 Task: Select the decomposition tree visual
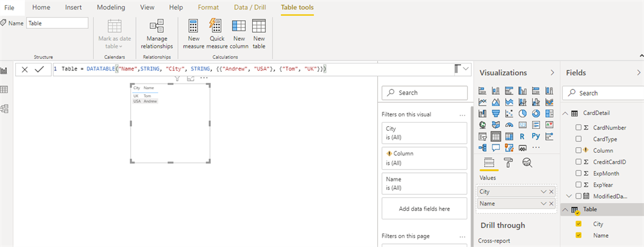point(482,147)
